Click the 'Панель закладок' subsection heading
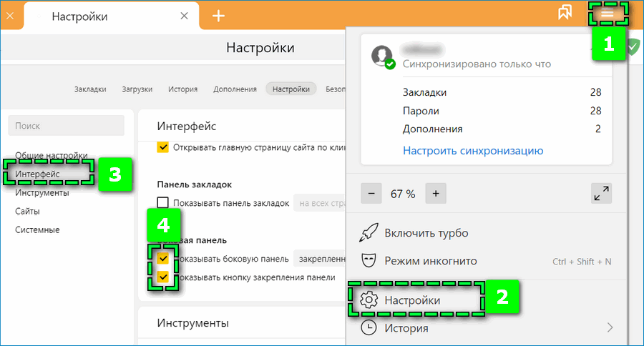This screenshot has width=644, height=346. (194, 184)
